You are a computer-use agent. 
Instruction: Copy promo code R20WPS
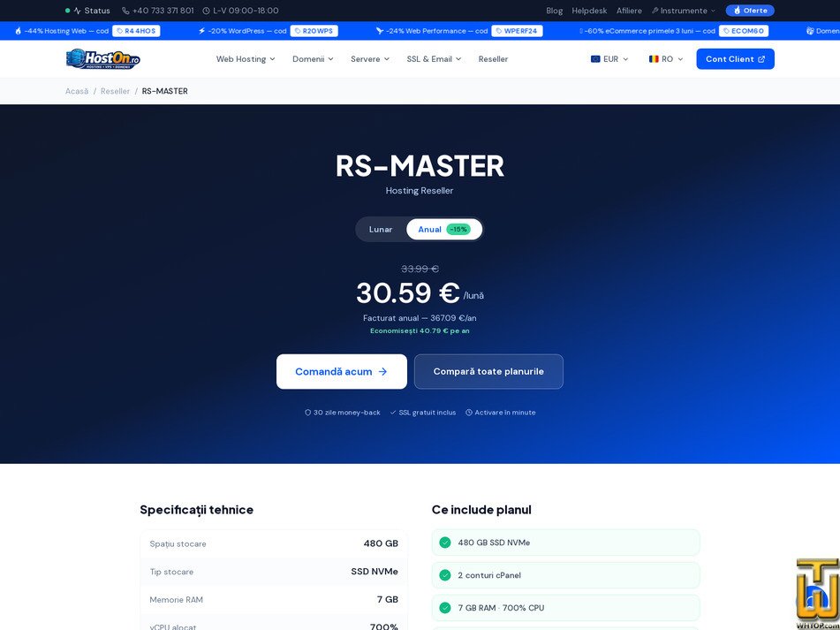(x=314, y=31)
